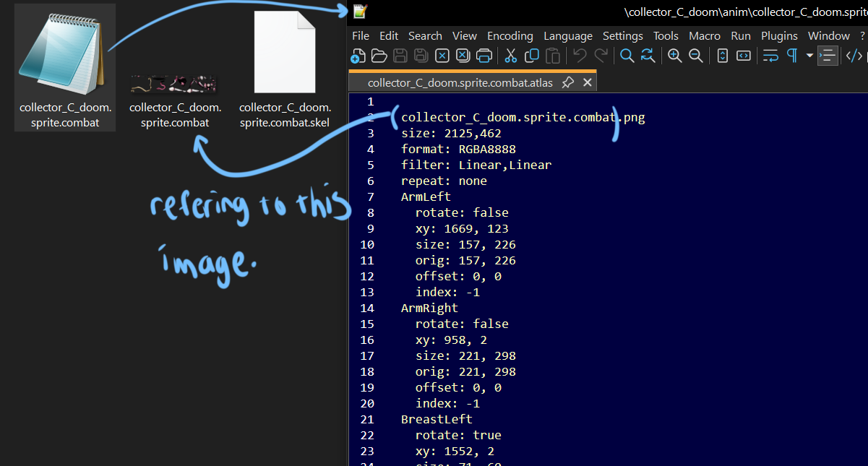Open the Encoding menu

[x=510, y=35]
